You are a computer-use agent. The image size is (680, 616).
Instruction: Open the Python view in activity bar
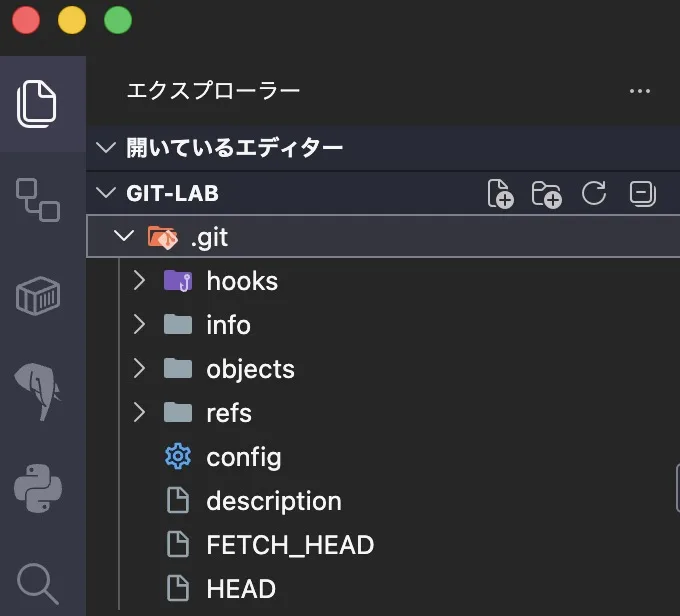38,488
